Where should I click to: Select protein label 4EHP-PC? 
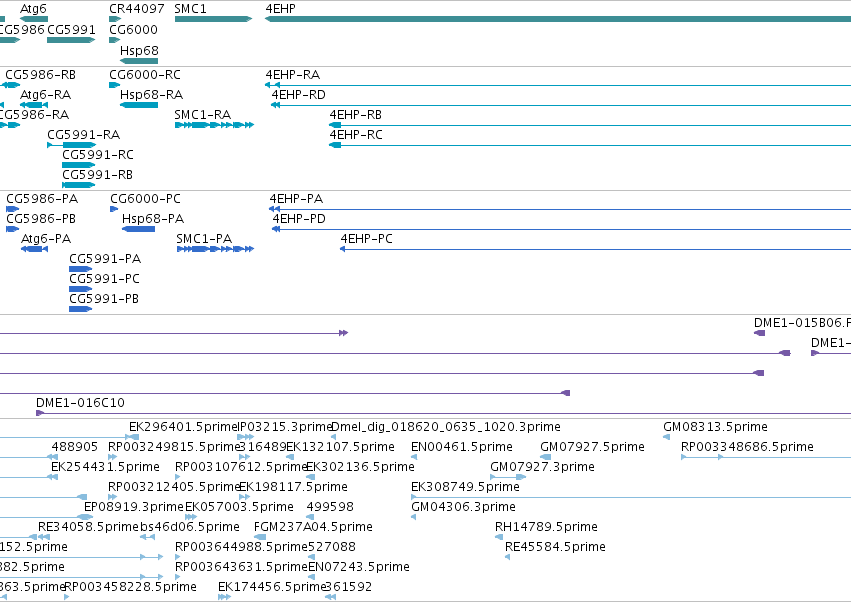[x=366, y=239]
